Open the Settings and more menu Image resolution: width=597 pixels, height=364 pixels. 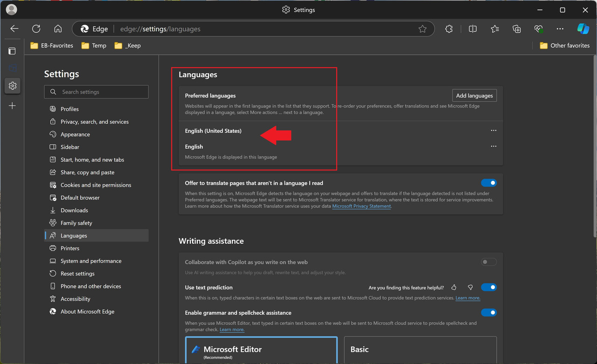(560, 29)
